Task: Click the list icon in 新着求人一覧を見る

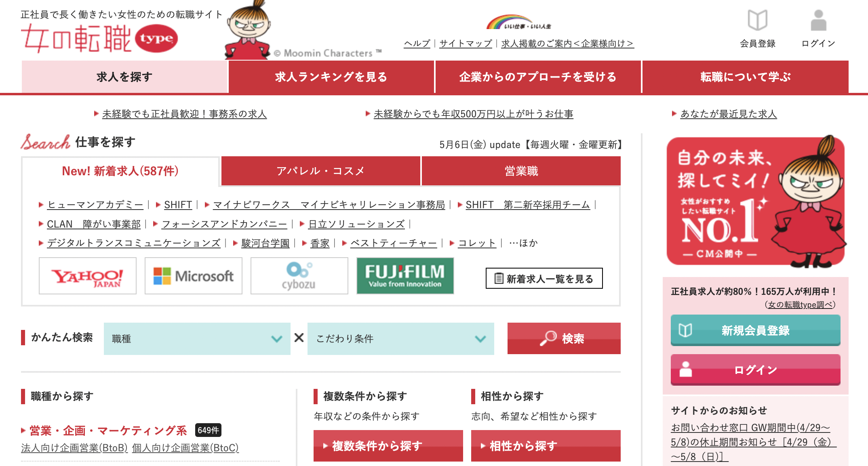Action: pos(499,278)
